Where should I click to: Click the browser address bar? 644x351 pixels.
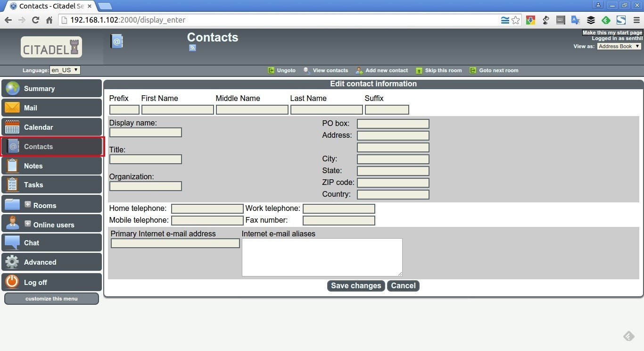tap(278, 20)
